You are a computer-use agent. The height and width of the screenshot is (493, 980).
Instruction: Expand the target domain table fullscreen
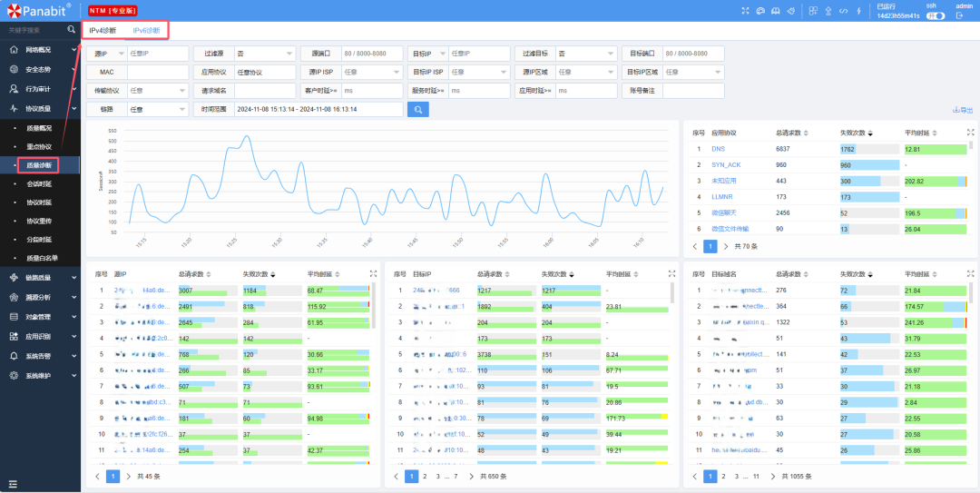point(971,273)
